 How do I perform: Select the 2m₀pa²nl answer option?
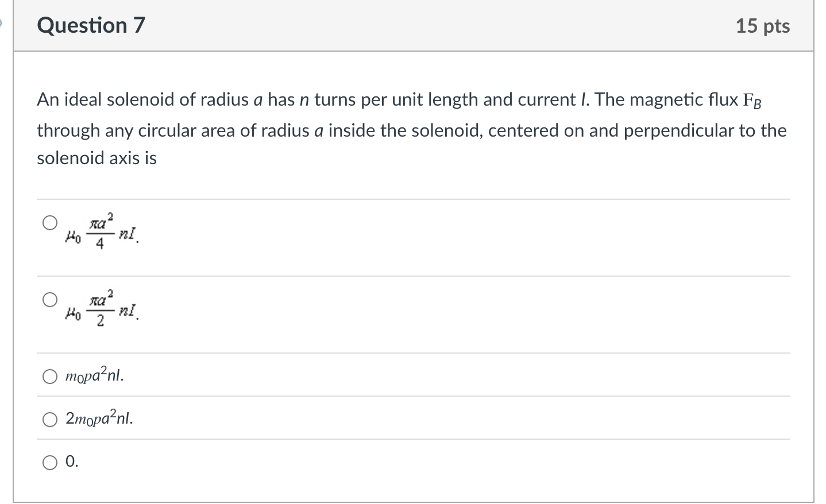[x=51, y=420]
